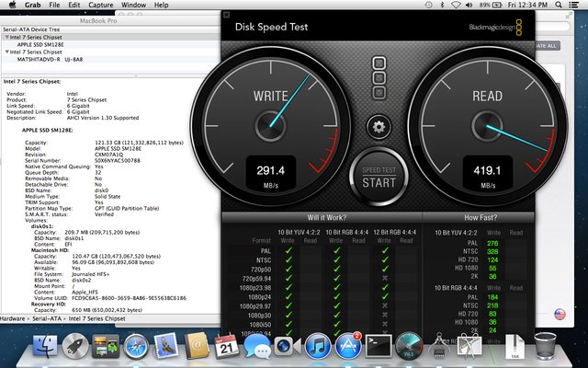This screenshot has height=368, width=588.
Task: Click Serial-ATA in the path bar
Action: 47,319
